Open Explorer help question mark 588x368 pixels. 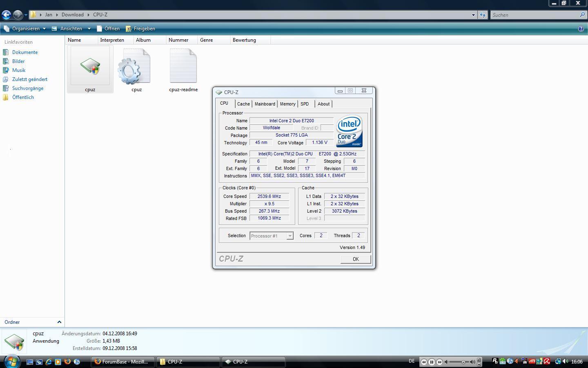[581, 29]
